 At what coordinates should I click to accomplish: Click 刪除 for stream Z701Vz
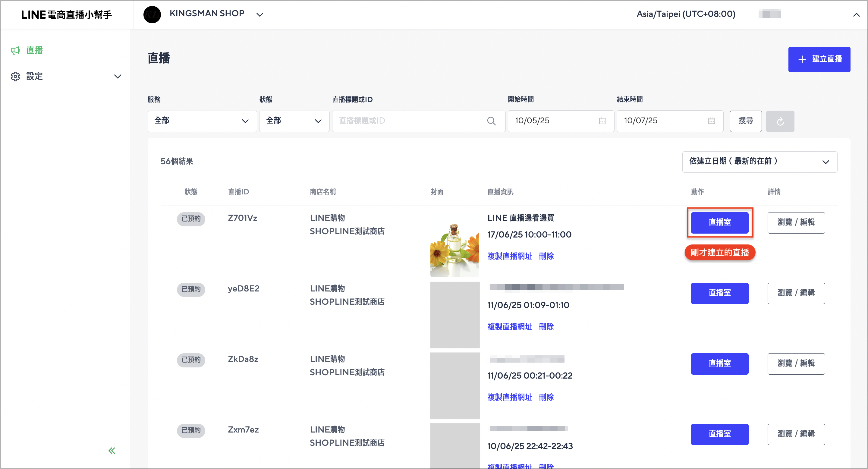(x=546, y=256)
